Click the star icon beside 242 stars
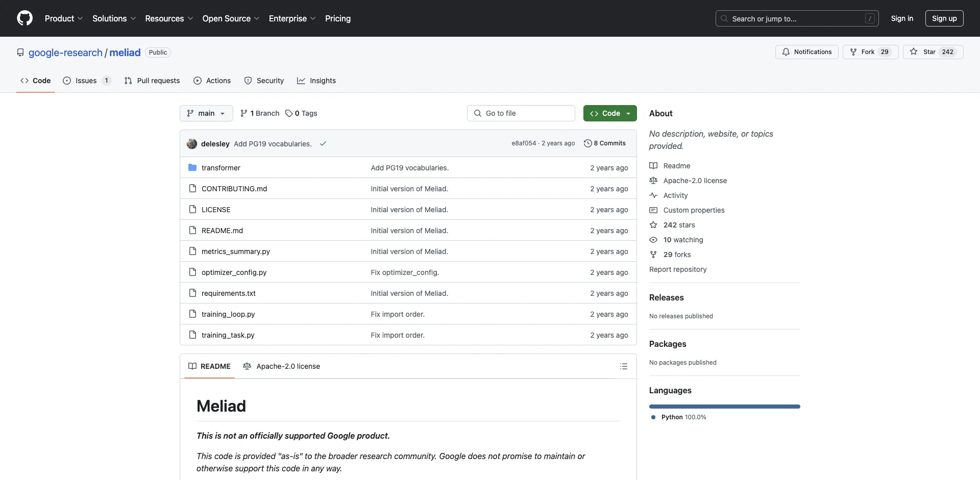 (x=653, y=225)
